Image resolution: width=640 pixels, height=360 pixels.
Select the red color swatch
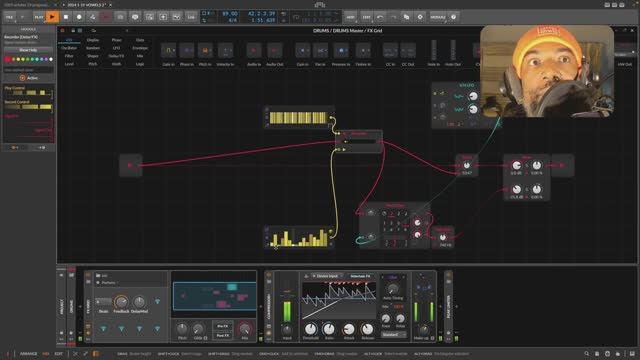click(8, 59)
